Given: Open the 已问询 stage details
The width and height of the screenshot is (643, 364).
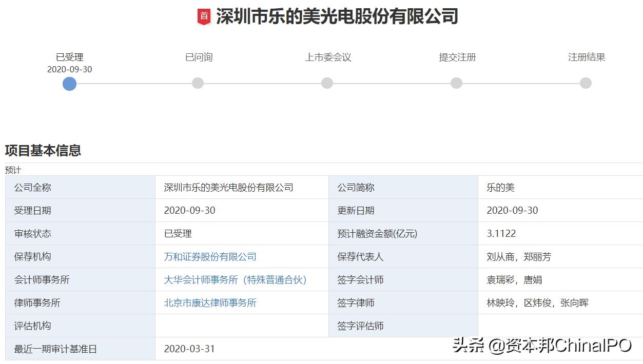Looking at the screenshot, I should point(198,57).
